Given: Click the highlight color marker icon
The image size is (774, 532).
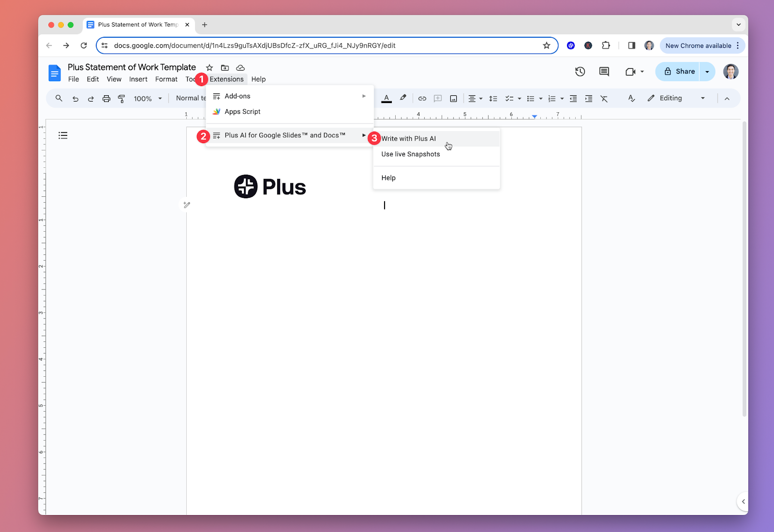Looking at the screenshot, I should (x=403, y=98).
